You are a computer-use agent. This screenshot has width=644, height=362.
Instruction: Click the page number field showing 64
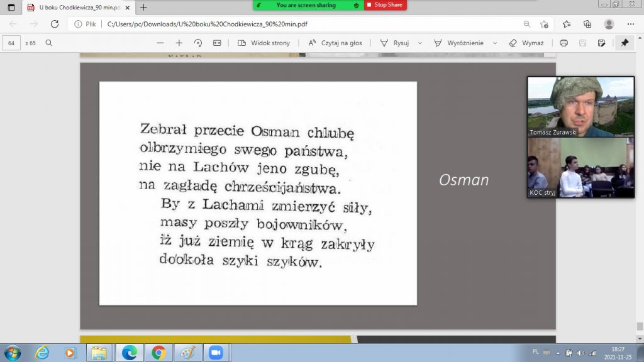coord(11,43)
